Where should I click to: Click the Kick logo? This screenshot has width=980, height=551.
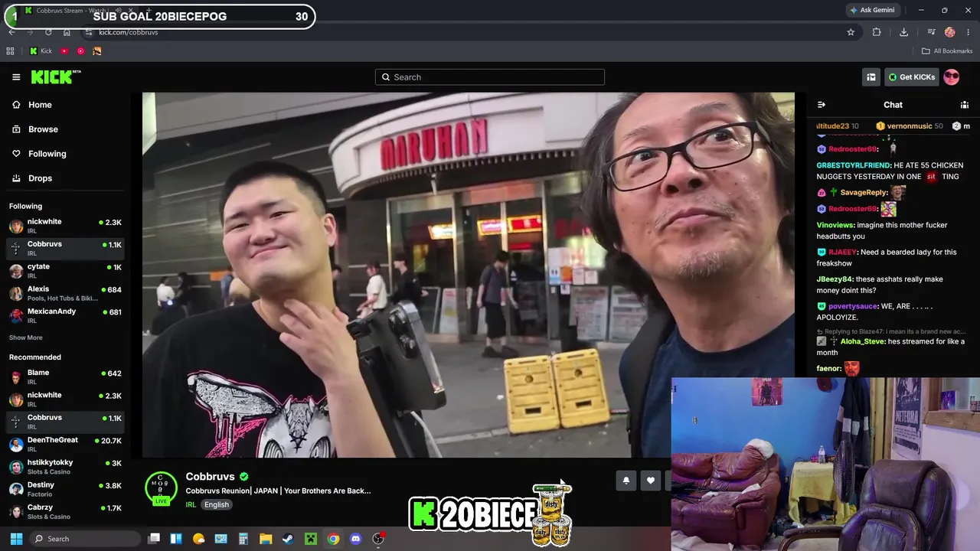56,77
